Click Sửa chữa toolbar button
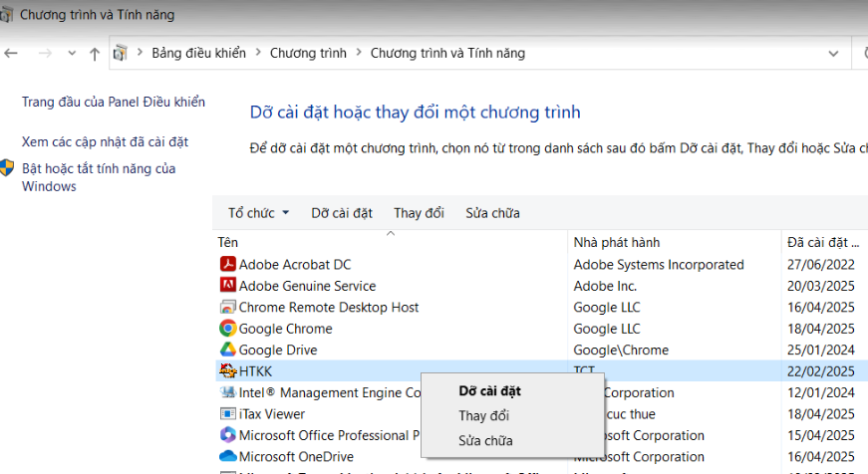868x474 pixels. click(492, 213)
